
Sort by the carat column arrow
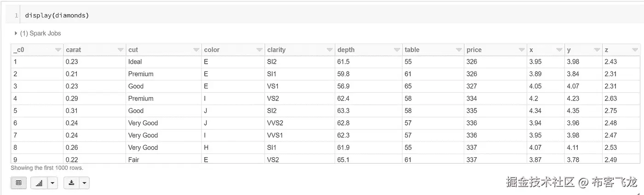coord(121,50)
